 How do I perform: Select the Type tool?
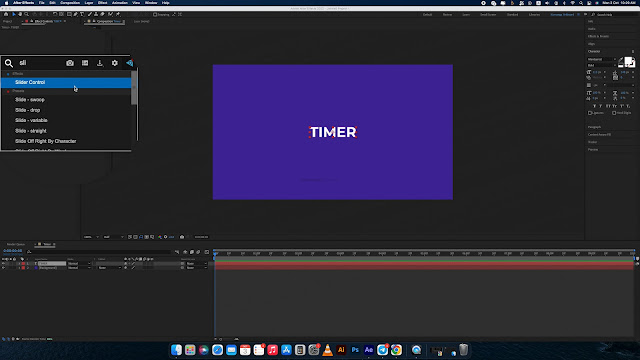[82, 14]
